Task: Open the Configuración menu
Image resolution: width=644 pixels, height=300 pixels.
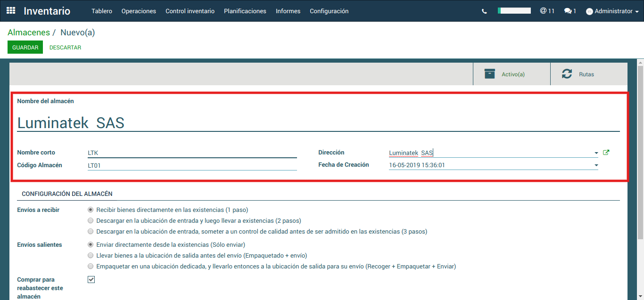Action: [329, 11]
